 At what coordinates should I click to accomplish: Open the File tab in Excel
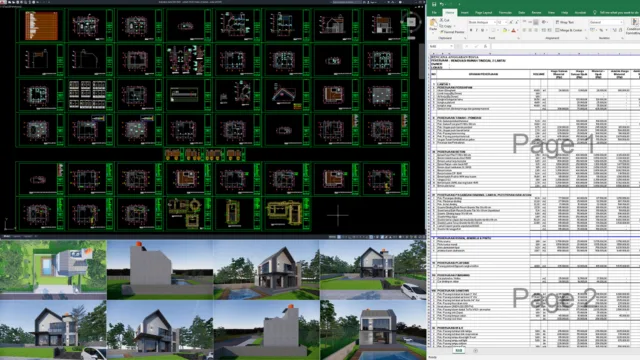434,13
